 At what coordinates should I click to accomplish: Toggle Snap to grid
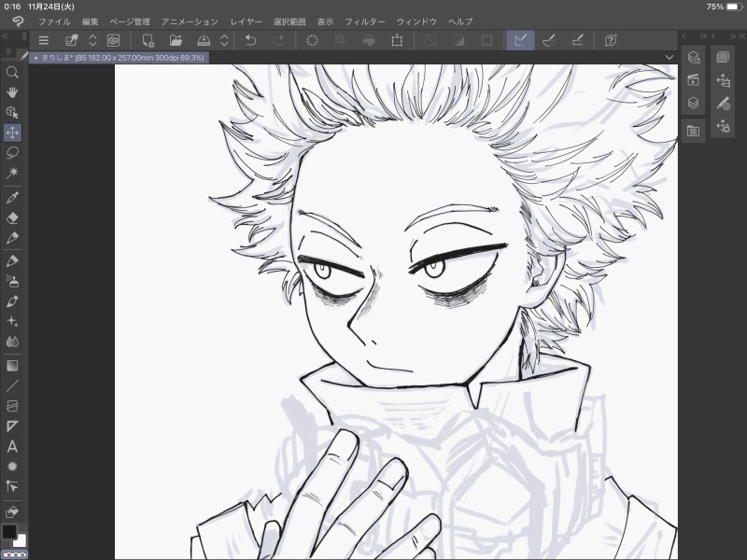pyautogui.click(x=577, y=40)
